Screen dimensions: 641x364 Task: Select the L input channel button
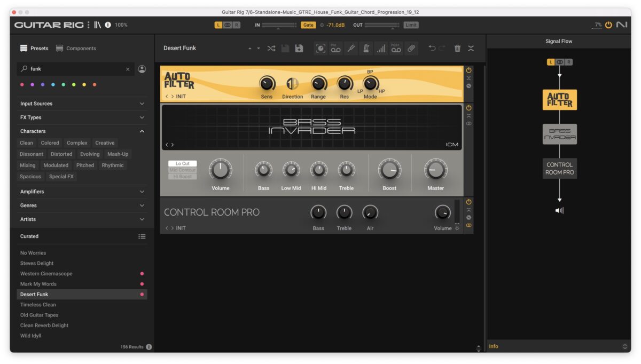click(218, 25)
